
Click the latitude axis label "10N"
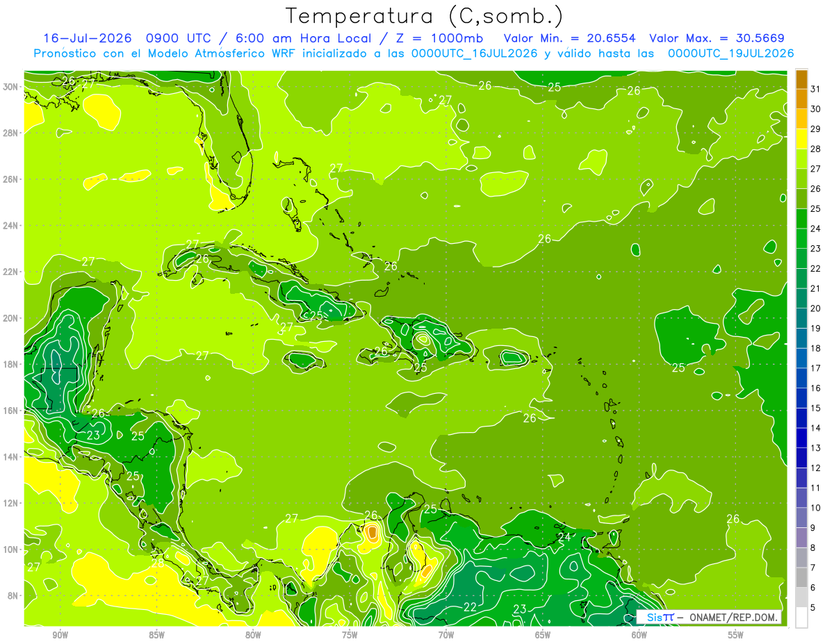[x=12, y=550]
